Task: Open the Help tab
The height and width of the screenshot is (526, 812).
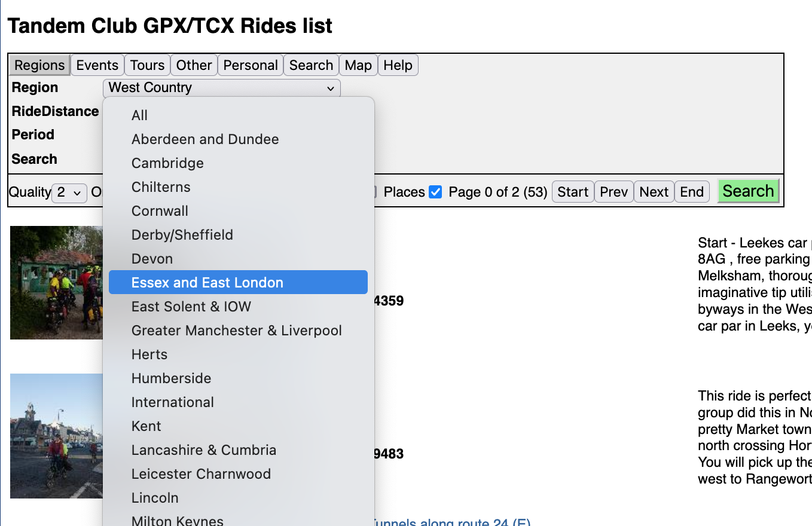Action: pyautogui.click(x=398, y=65)
